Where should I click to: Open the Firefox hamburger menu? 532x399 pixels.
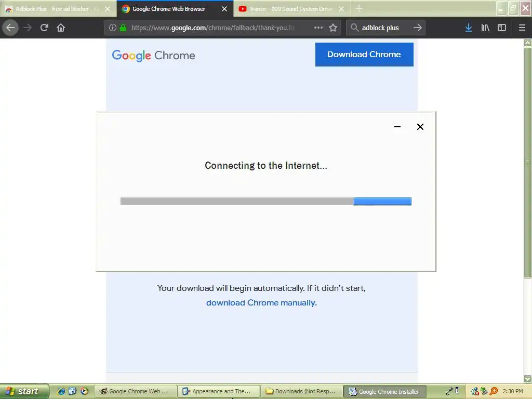click(x=522, y=28)
